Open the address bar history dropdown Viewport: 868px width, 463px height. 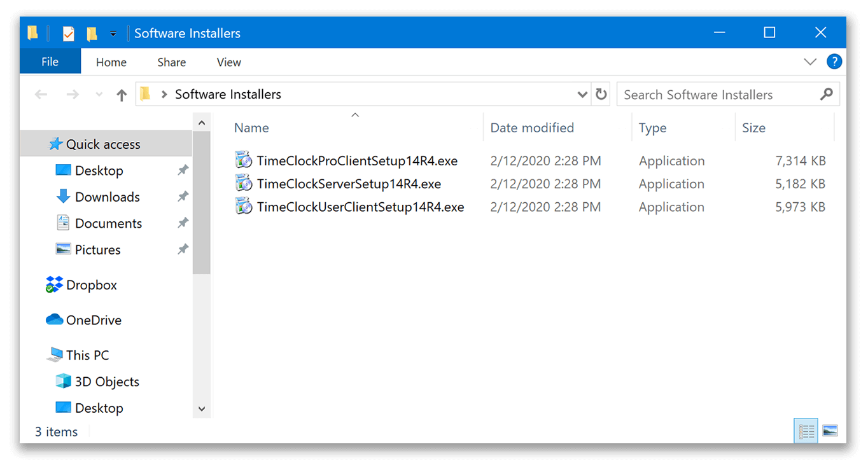(x=582, y=95)
